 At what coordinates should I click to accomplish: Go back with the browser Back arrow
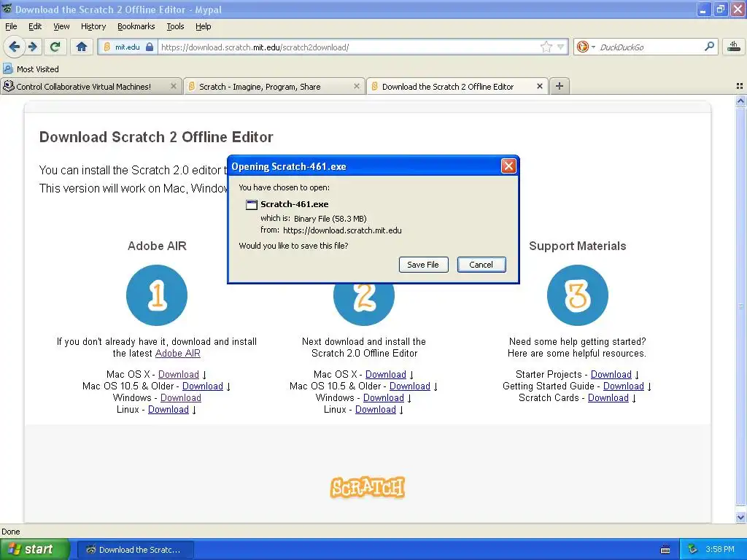(15, 47)
